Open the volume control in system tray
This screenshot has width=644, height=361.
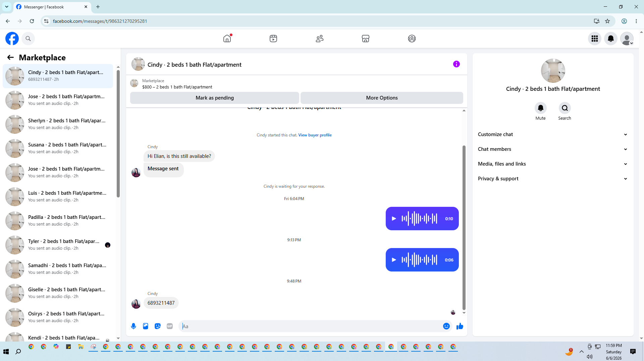pyautogui.click(x=590, y=357)
